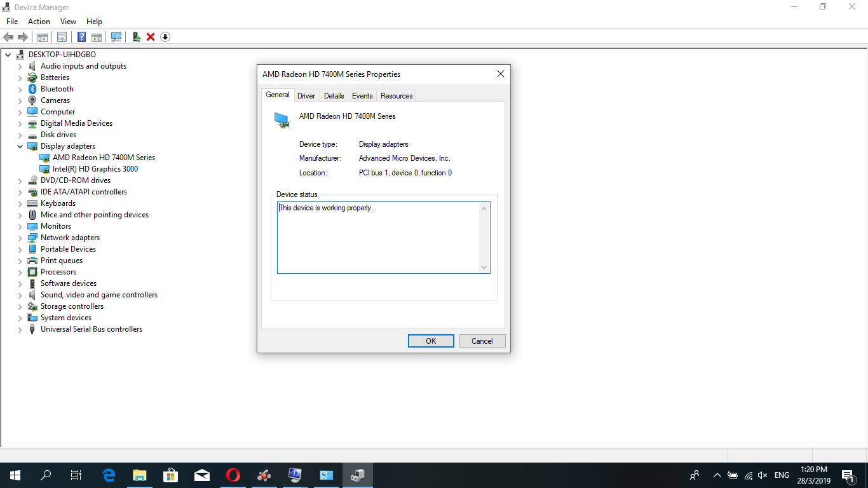
Task: Select the General tab
Action: click(278, 95)
